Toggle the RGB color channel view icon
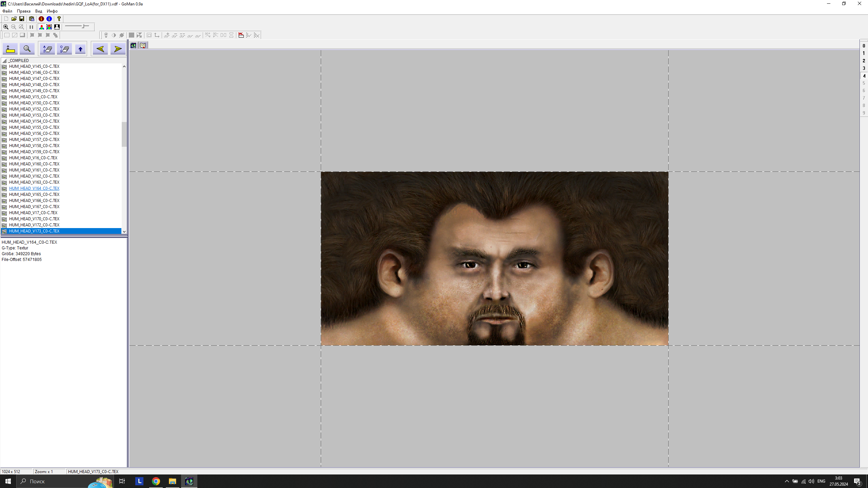The image size is (868, 488). [42, 27]
